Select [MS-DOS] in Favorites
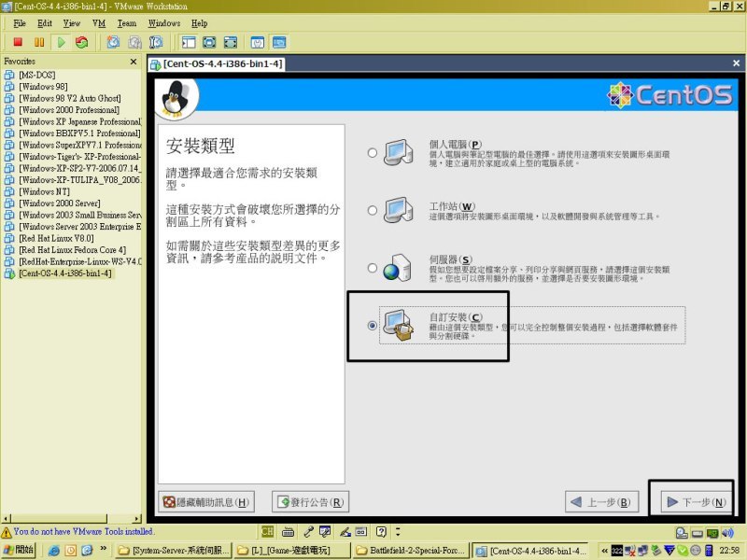Screen dimensions: 747x560 [37, 75]
